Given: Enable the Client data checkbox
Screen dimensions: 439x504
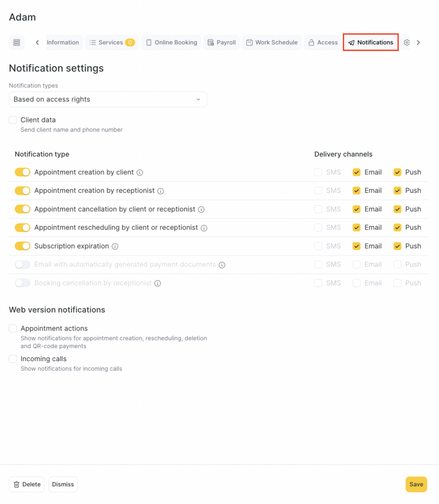Looking at the screenshot, I should pos(13,120).
